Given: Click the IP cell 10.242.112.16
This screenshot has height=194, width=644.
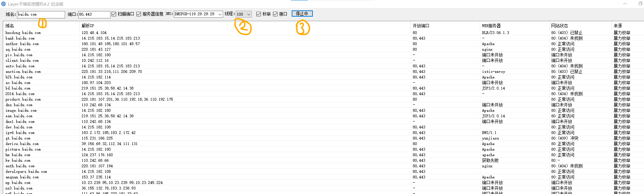Looking at the screenshot, I should click(x=95, y=60).
